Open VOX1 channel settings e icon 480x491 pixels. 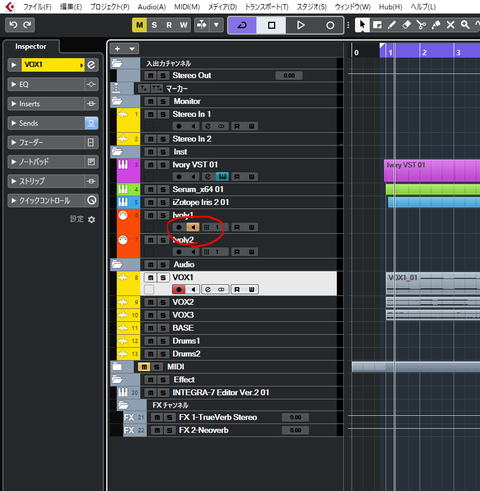coord(91,65)
